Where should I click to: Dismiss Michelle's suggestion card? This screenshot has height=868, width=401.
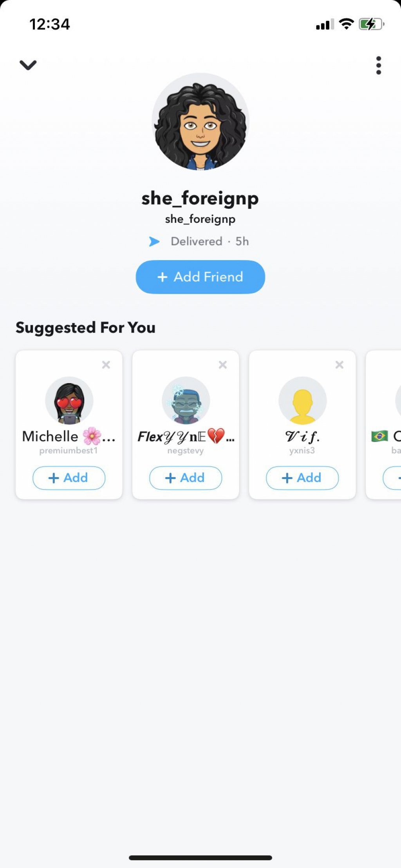tap(106, 365)
